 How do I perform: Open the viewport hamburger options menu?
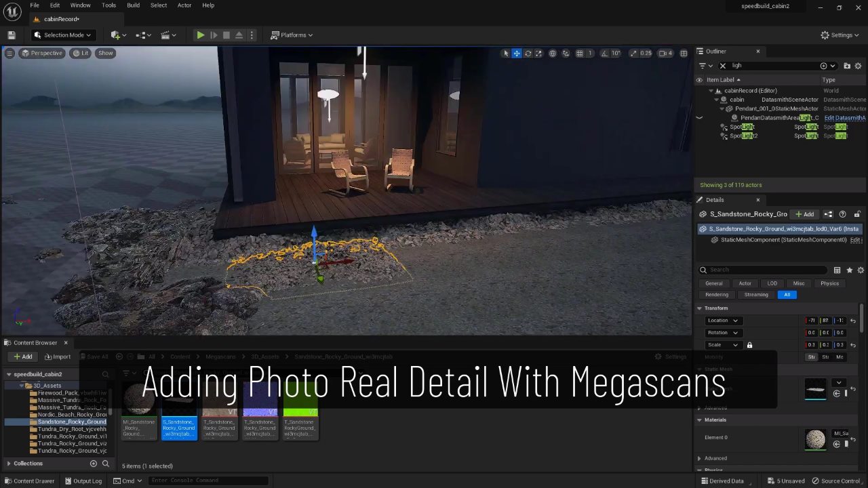9,53
